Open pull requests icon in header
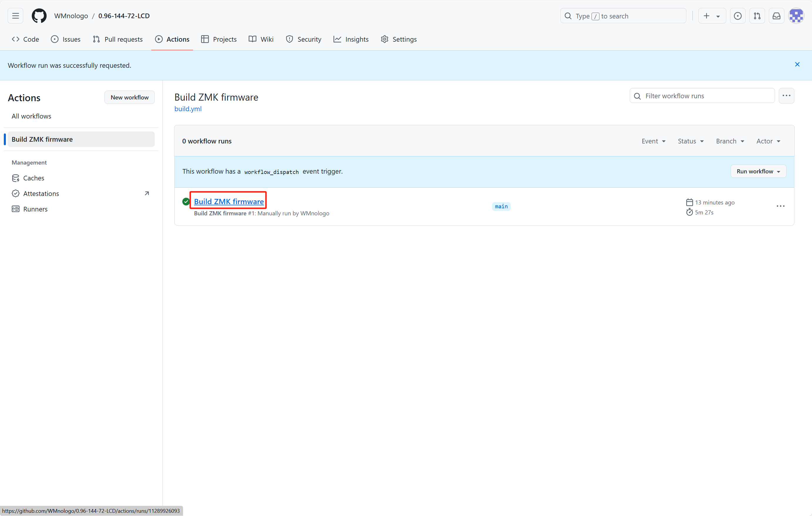Viewport: 812px width, 516px height. point(757,16)
